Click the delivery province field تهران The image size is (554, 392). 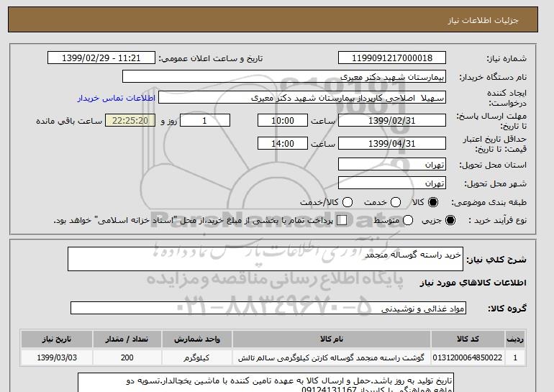click(392, 164)
